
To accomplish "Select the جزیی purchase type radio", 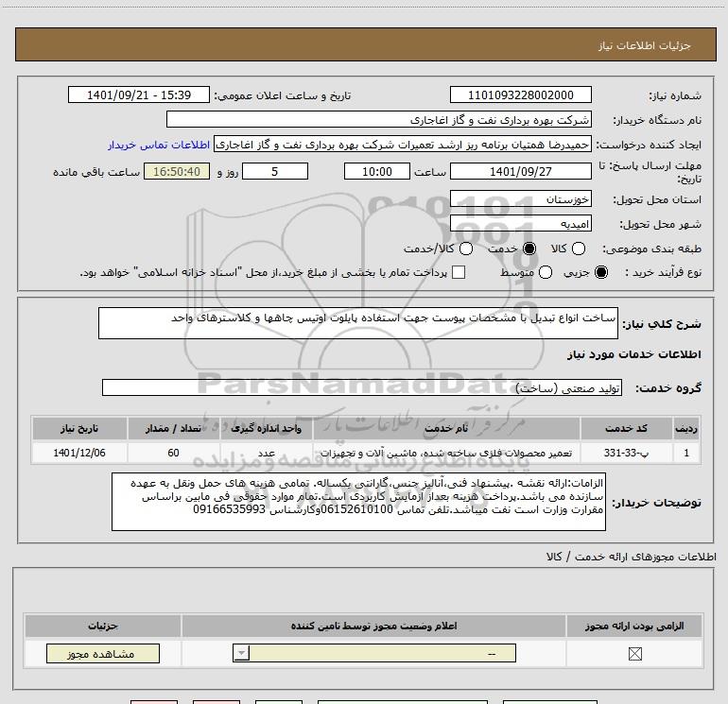I will tap(600, 272).
